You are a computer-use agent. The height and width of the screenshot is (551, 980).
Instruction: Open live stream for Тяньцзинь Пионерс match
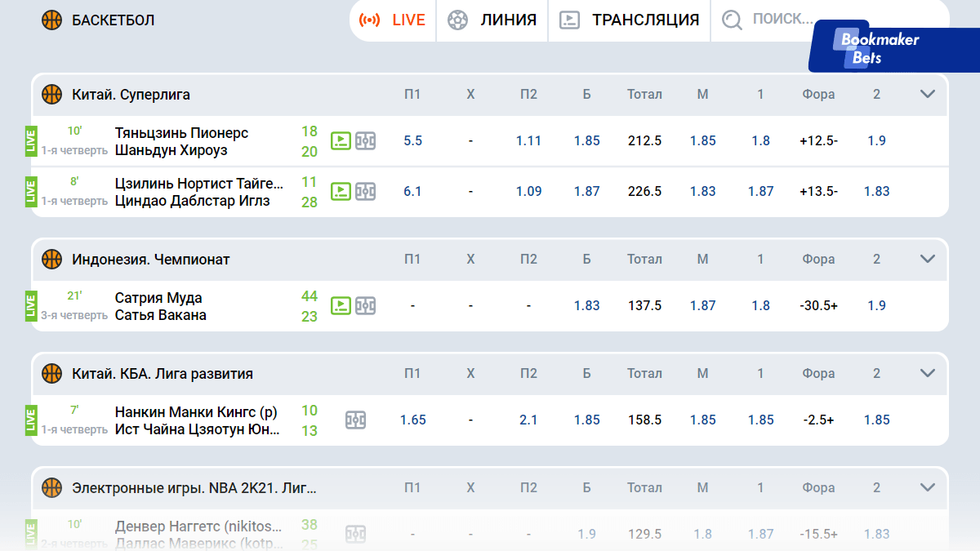click(x=341, y=141)
